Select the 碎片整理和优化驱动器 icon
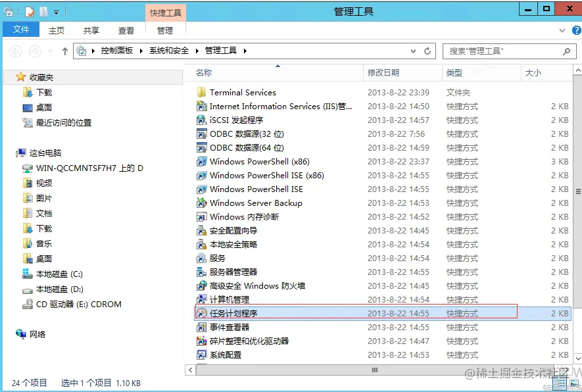 tap(201, 341)
